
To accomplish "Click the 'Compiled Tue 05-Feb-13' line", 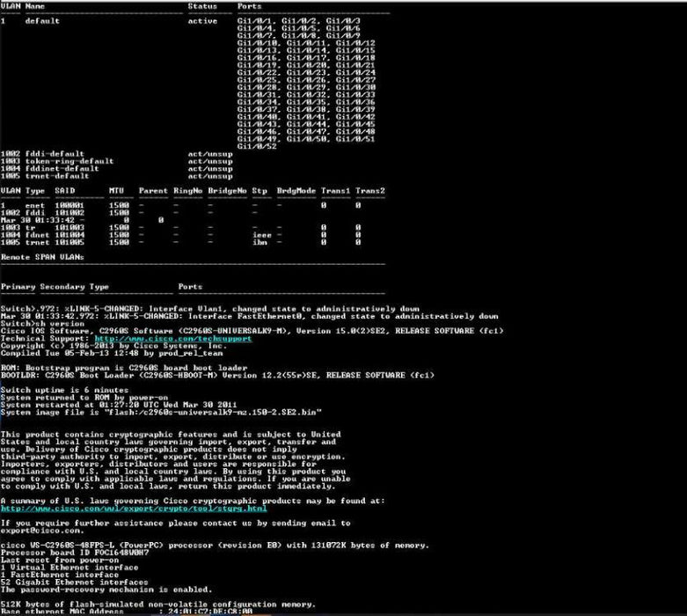I will 112,353.
